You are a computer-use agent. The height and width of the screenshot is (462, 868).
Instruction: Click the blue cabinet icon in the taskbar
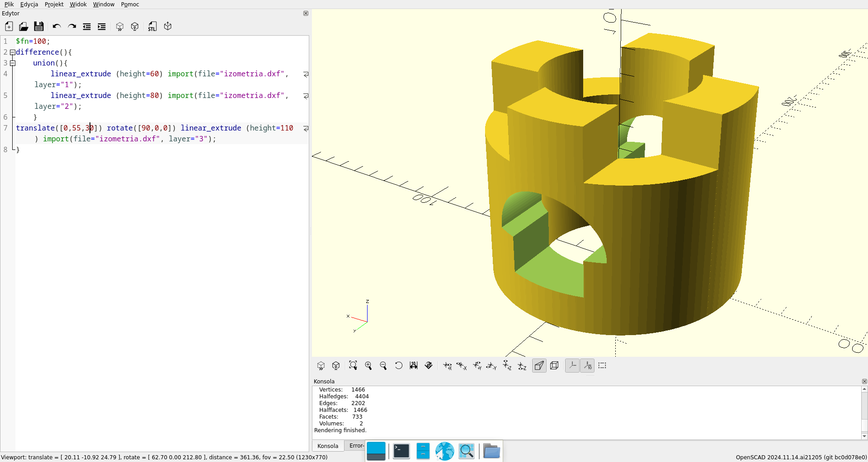[x=423, y=451]
